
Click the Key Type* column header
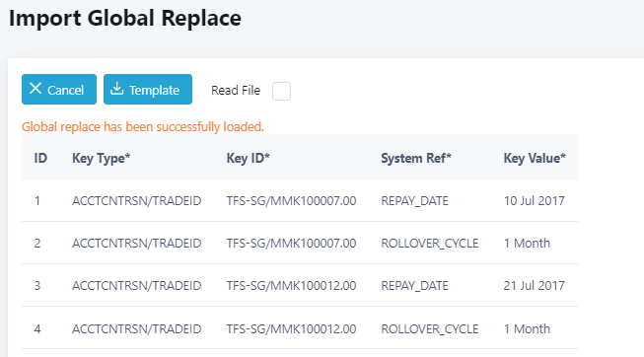101,158
